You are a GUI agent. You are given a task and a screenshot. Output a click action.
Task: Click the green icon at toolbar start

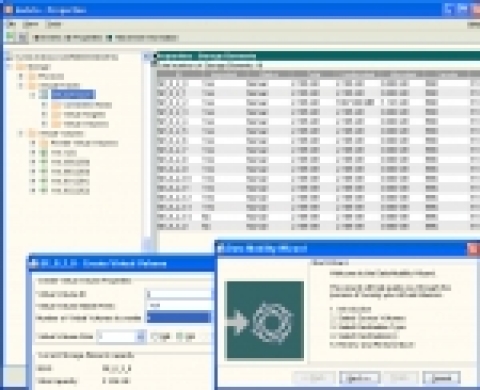click(10, 37)
